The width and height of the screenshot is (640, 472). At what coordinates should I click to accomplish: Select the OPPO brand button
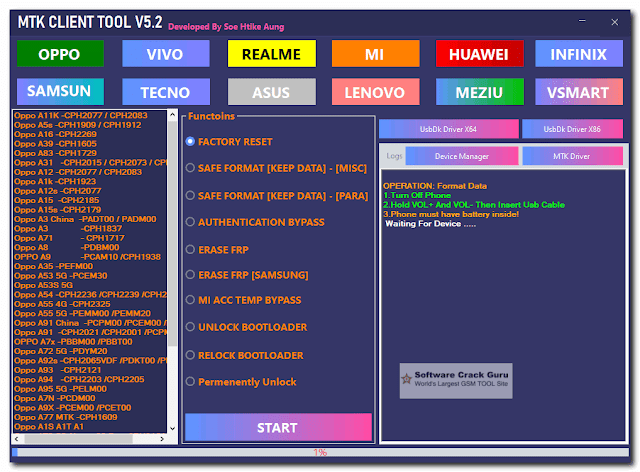pos(60,53)
